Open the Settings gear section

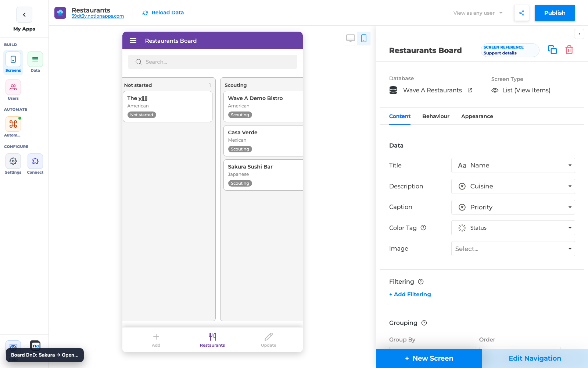pyautogui.click(x=13, y=164)
